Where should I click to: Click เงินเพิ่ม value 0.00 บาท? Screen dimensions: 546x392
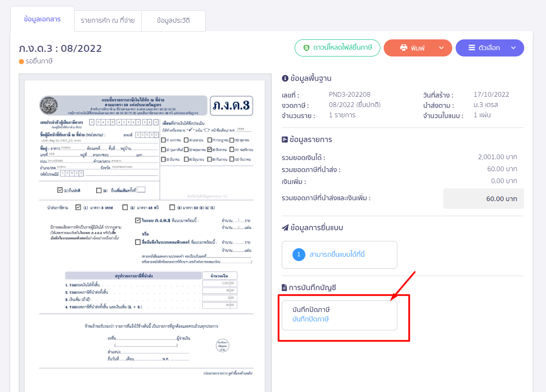click(x=504, y=181)
